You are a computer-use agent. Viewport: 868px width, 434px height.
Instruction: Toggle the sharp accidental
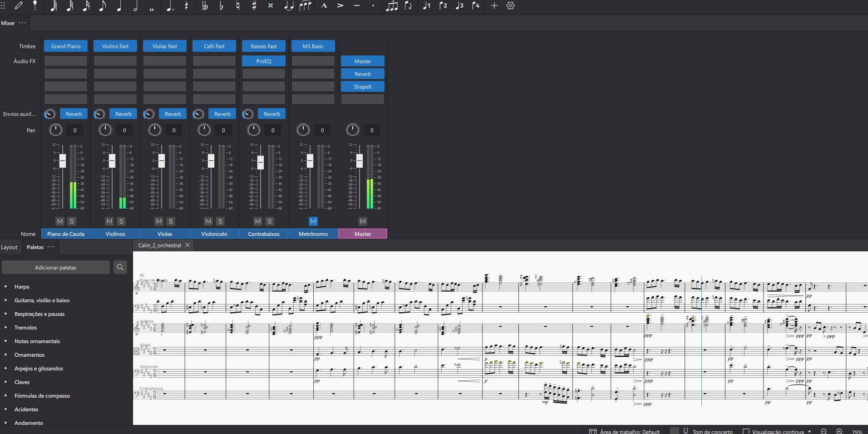click(254, 6)
